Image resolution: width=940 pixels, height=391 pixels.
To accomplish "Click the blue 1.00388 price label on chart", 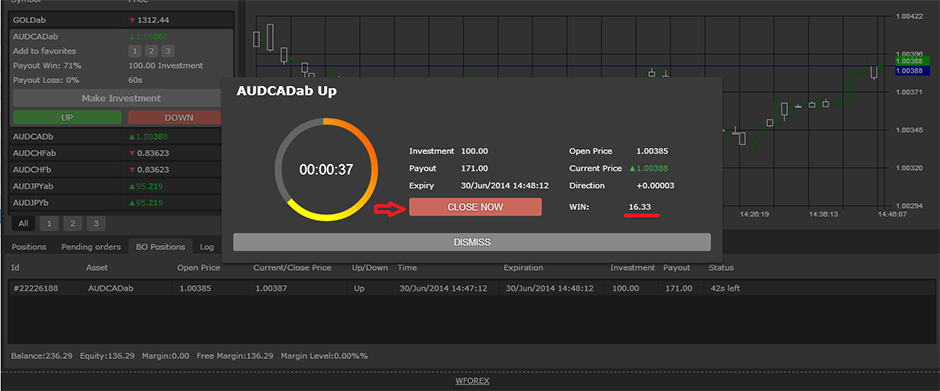I will point(911,71).
